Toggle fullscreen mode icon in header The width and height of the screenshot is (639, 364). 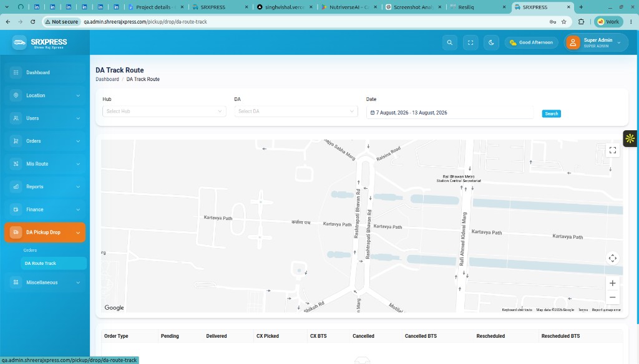click(471, 42)
